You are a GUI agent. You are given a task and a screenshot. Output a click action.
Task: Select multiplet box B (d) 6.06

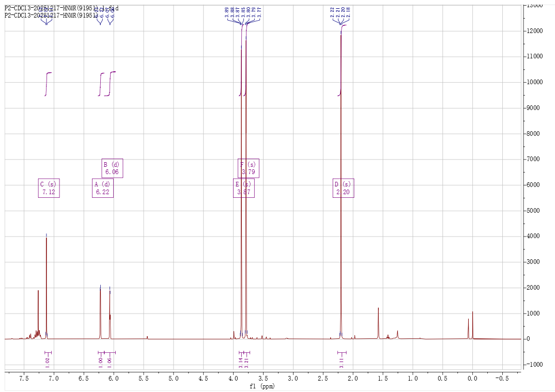(112, 168)
